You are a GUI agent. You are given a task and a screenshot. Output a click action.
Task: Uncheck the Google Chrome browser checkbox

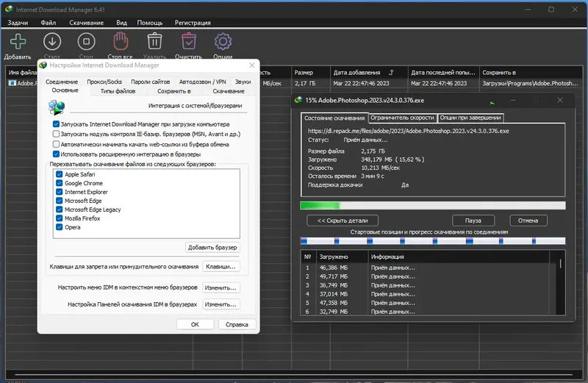[60, 183]
